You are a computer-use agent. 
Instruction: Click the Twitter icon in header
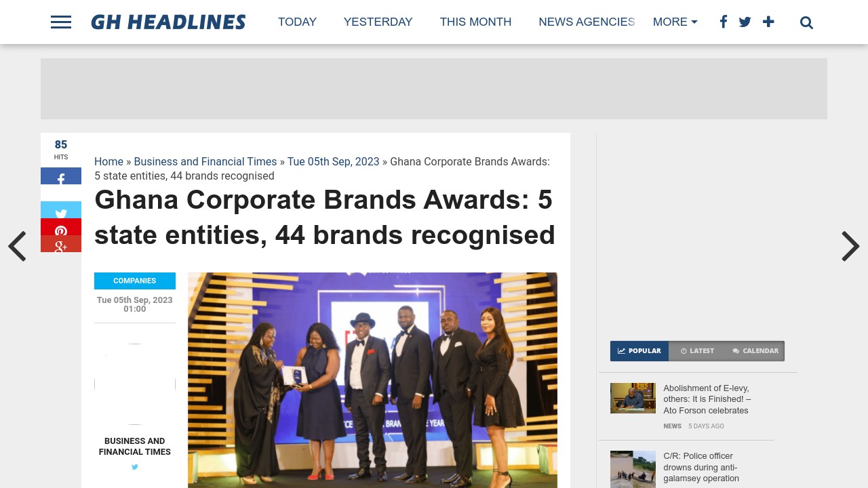tap(745, 22)
